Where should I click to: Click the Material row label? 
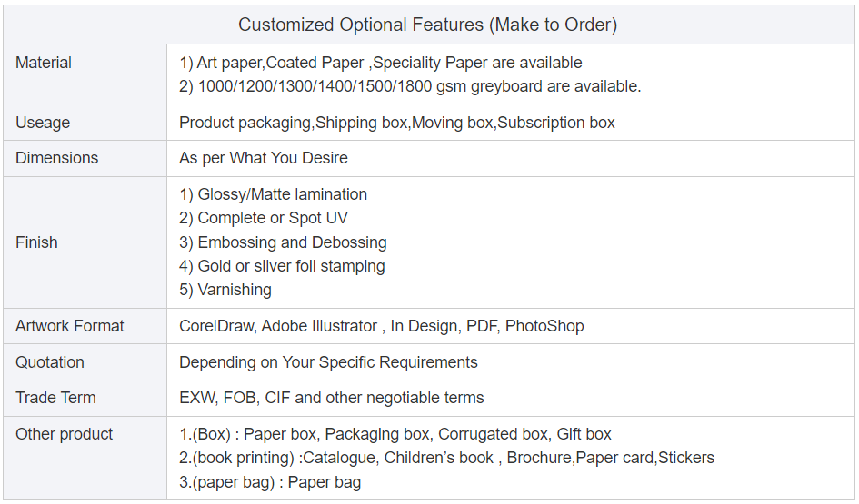[x=44, y=63]
